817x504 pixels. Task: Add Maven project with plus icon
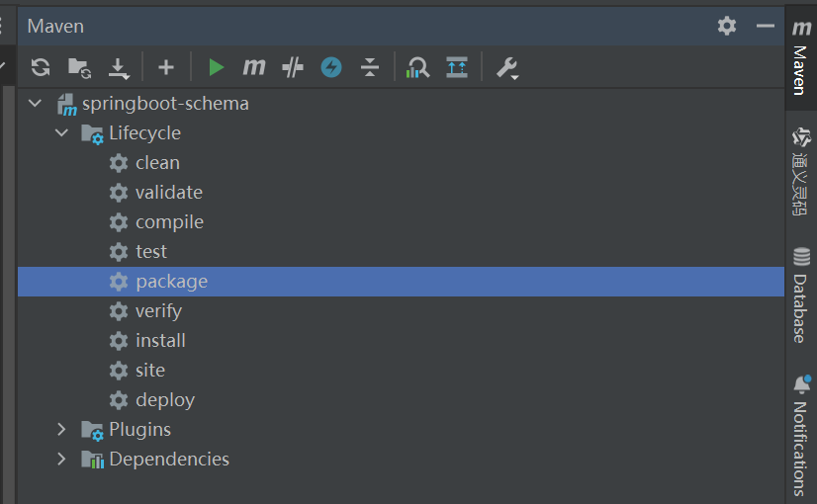[x=166, y=67]
